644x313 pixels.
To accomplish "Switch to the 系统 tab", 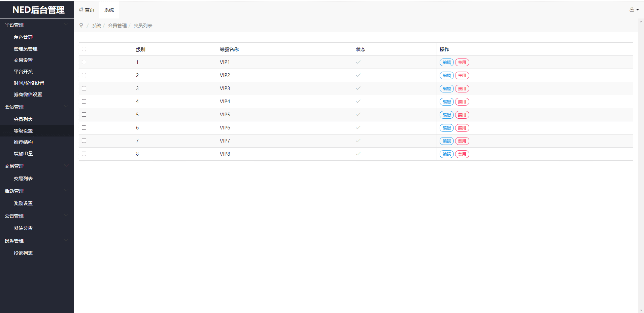I will coord(109,10).
